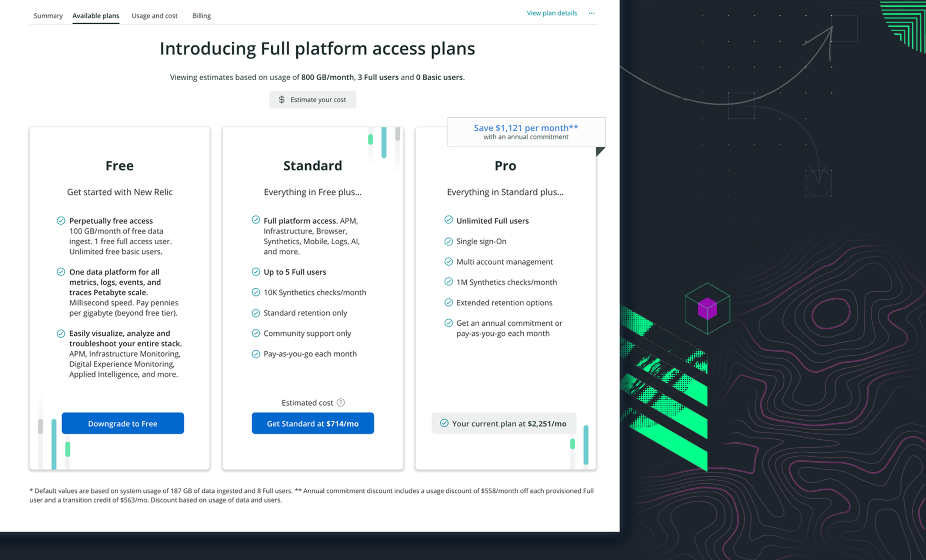Click Get Standard at $714/mo button
Screen dimensions: 926x560
click(312, 423)
